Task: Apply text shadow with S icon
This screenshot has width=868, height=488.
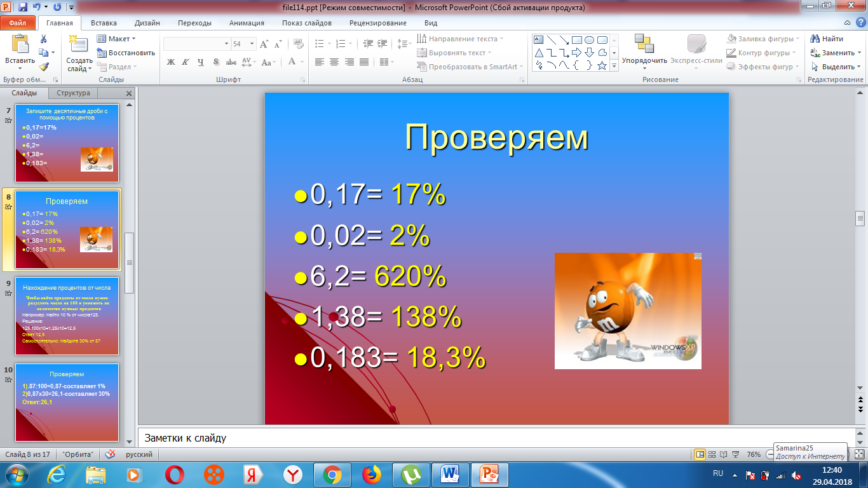Action: pos(216,62)
